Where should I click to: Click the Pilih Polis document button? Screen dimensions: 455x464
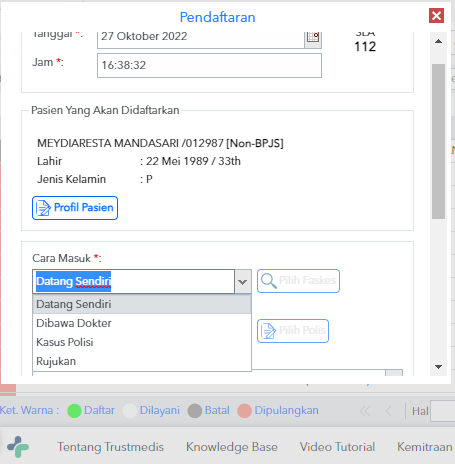point(293,331)
